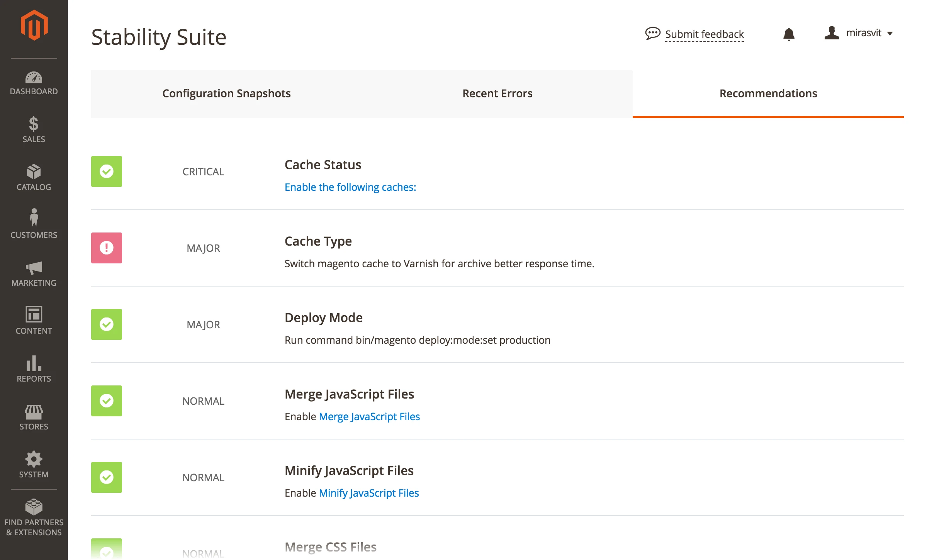Open the Marketing megaphone menu
The height and width of the screenshot is (560, 927).
[34, 273]
